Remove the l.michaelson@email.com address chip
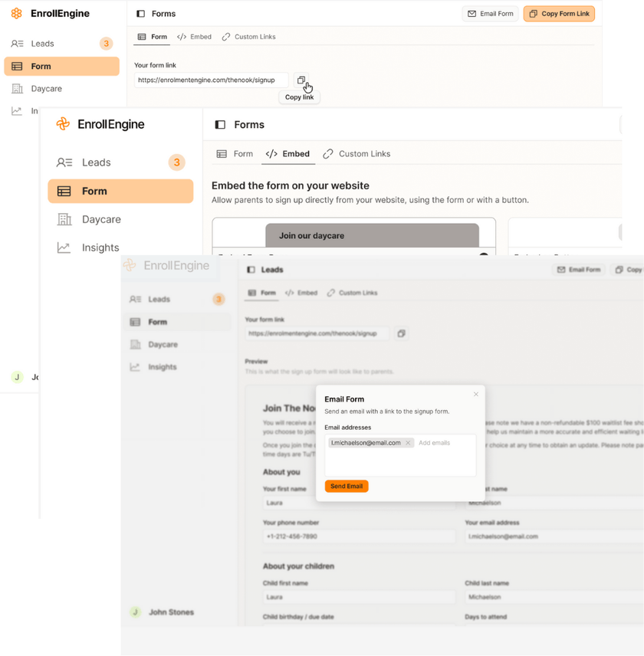644x656 pixels. (408, 443)
